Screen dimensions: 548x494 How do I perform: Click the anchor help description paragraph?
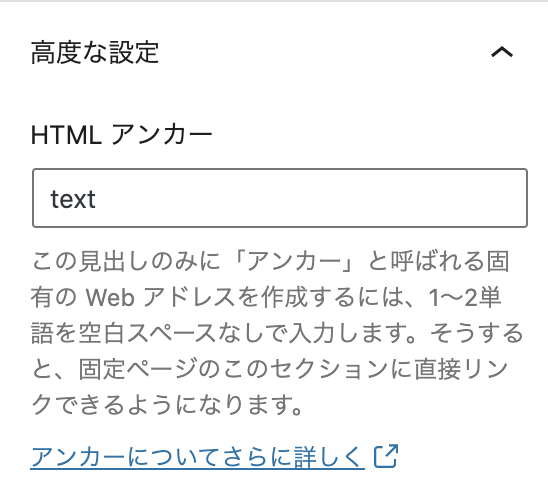point(276,333)
